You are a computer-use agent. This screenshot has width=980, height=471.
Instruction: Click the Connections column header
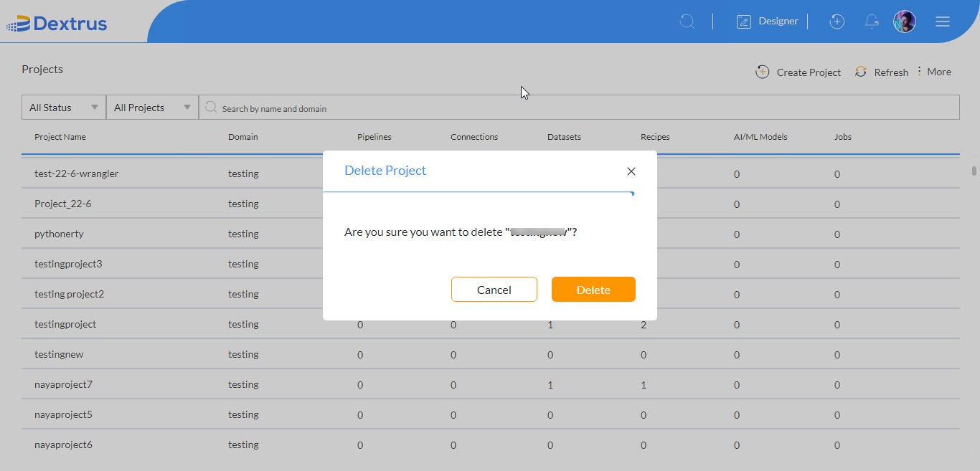coord(474,137)
